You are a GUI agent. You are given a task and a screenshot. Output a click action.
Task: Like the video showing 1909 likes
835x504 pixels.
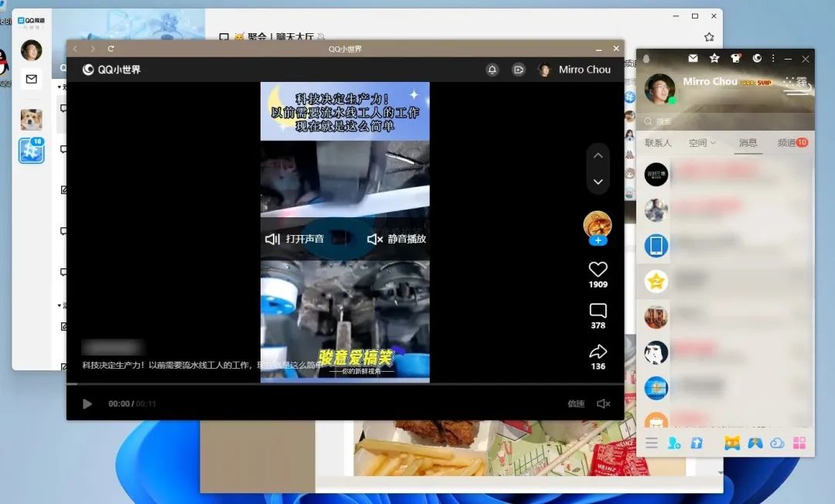click(598, 270)
